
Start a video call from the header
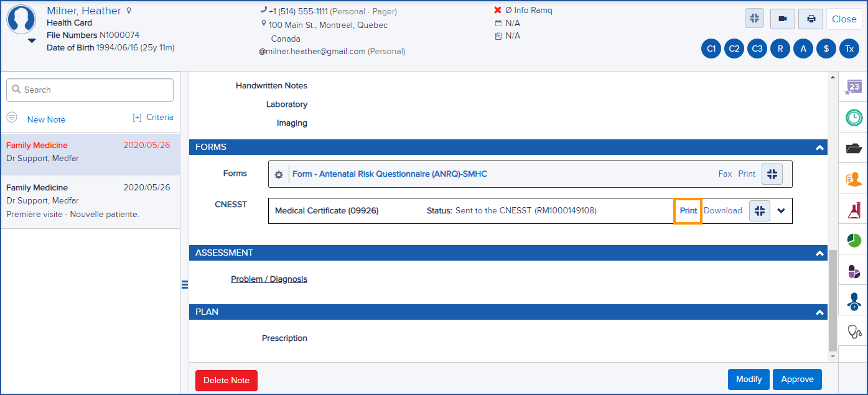(x=782, y=19)
